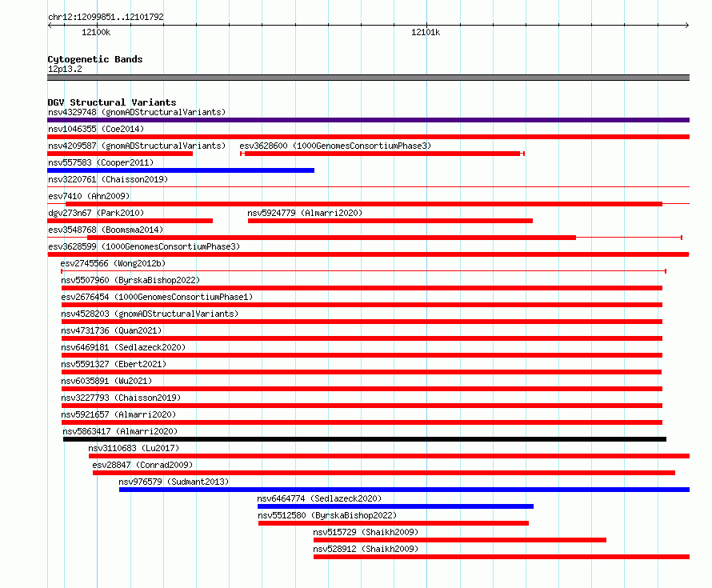Click the ruler's left arrow end
The width and height of the screenshot is (712, 588).
50,25
